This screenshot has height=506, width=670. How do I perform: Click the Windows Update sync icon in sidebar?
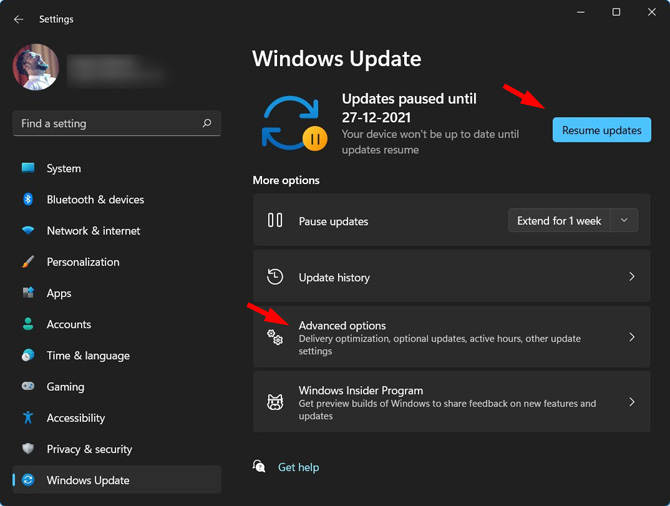coord(28,480)
